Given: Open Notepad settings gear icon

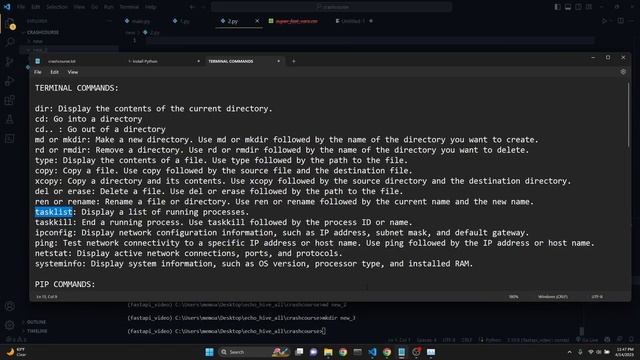Looking at the screenshot, I should coord(623,72).
